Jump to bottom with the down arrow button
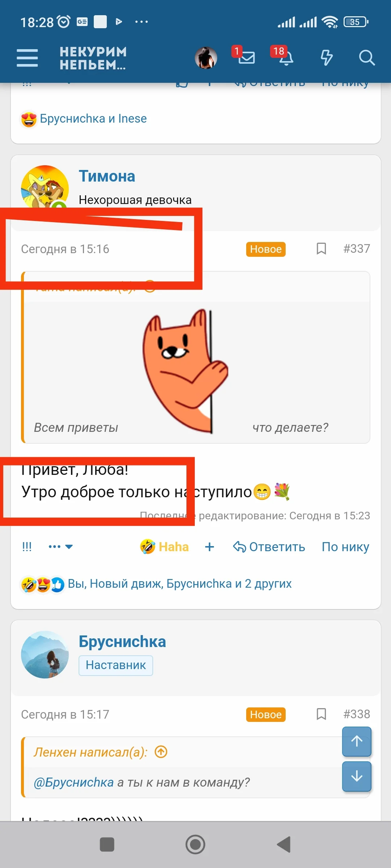 (357, 776)
